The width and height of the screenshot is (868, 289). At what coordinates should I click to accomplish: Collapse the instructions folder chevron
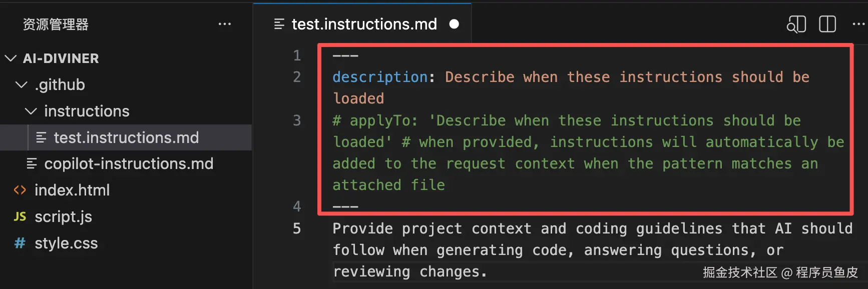coord(31,111)
